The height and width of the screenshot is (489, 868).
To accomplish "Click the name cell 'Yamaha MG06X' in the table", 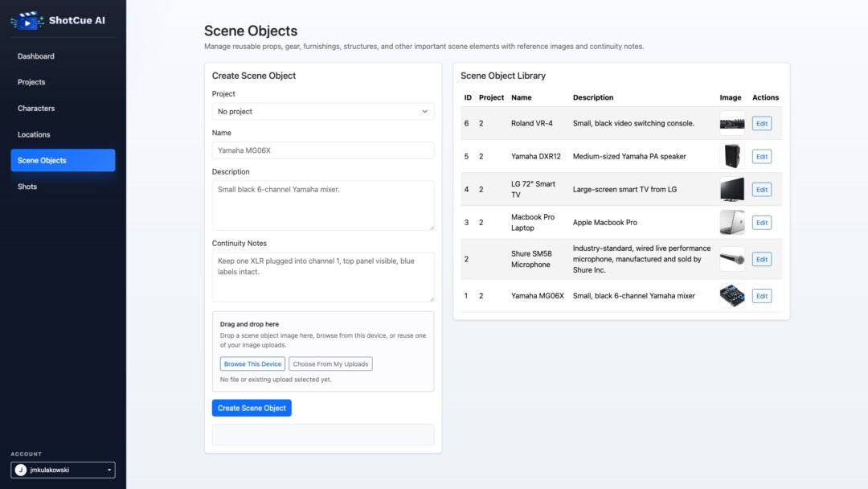I will pyautogui.click(x=537, y=296).
